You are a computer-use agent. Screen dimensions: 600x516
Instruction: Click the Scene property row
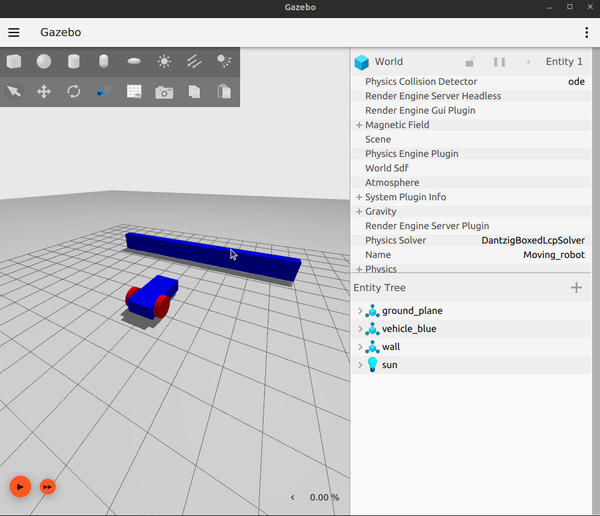tap(471, 139)
